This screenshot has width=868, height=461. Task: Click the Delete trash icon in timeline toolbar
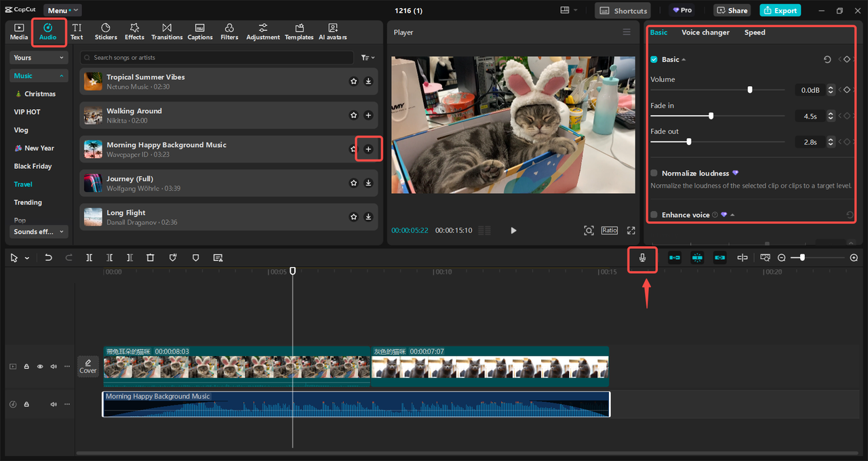click(151, 258)
